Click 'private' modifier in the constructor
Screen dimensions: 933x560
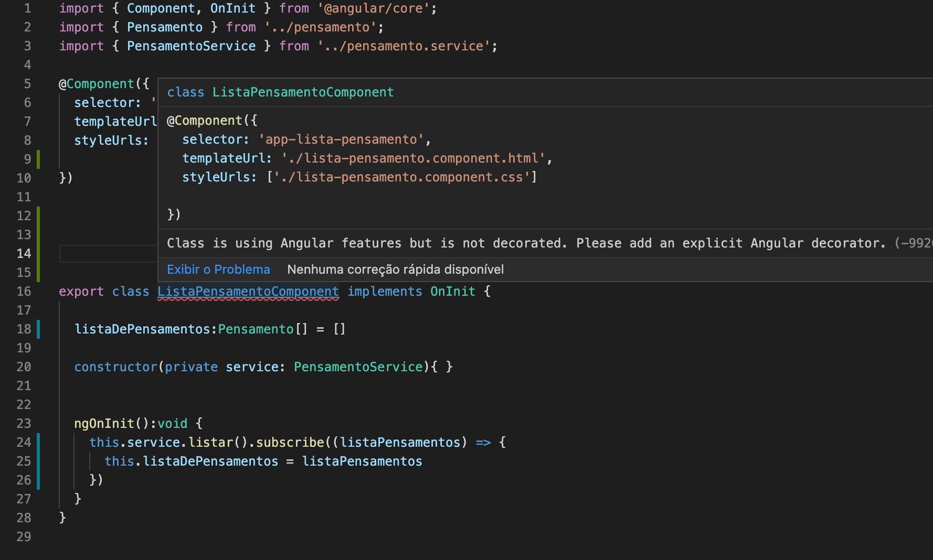(x=191, y=367)
